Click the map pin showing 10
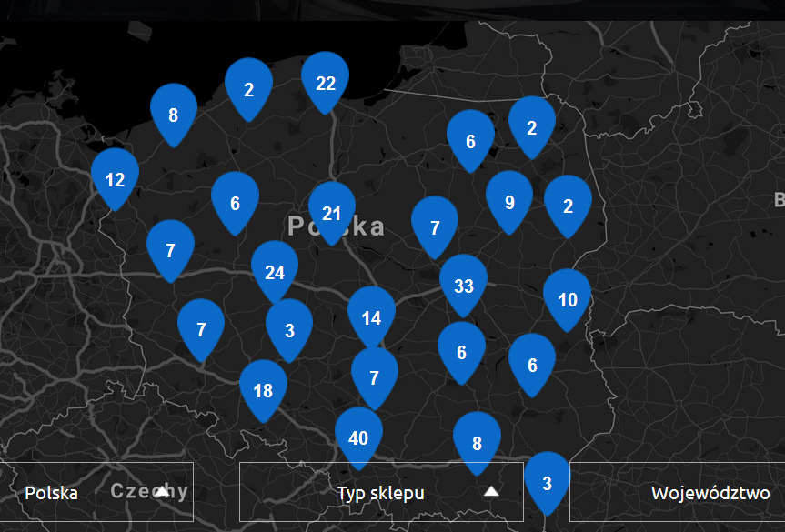 (x=568, y=299)
